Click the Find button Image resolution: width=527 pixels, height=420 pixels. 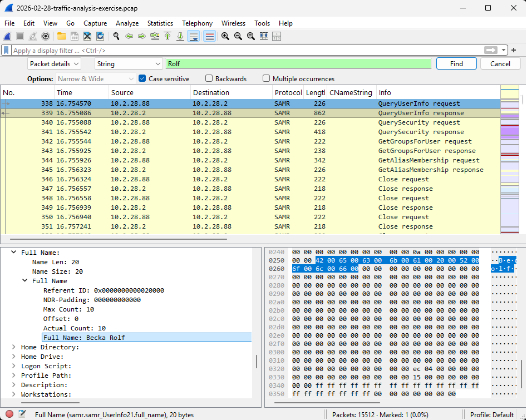(x=456, y=64)
